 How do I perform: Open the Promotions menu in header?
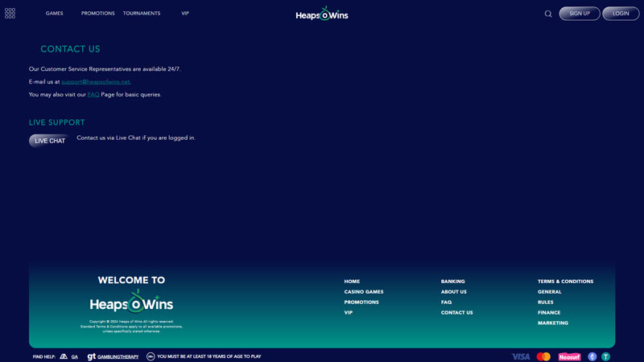point(97,14)
